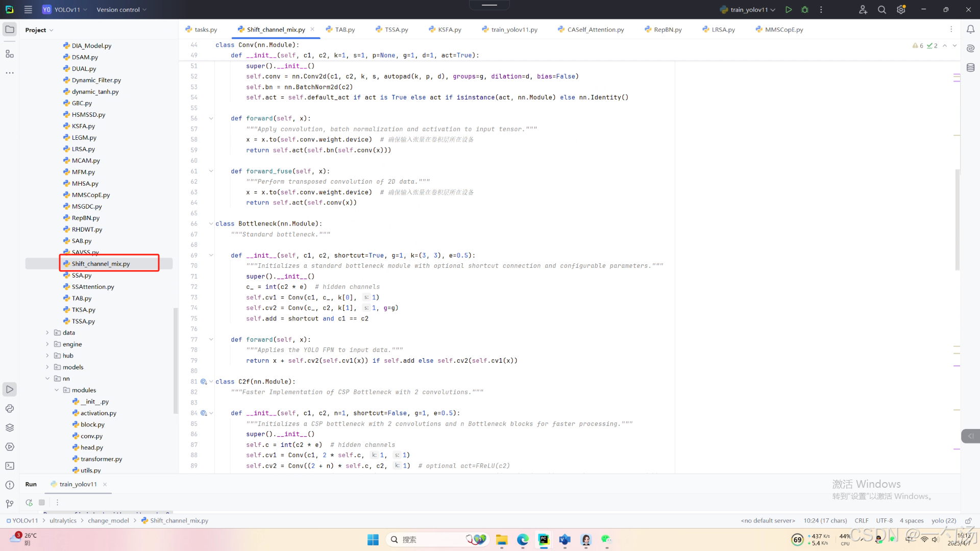Expand the data folder in project tree
The image size is (980, 551).
(47, 333)
